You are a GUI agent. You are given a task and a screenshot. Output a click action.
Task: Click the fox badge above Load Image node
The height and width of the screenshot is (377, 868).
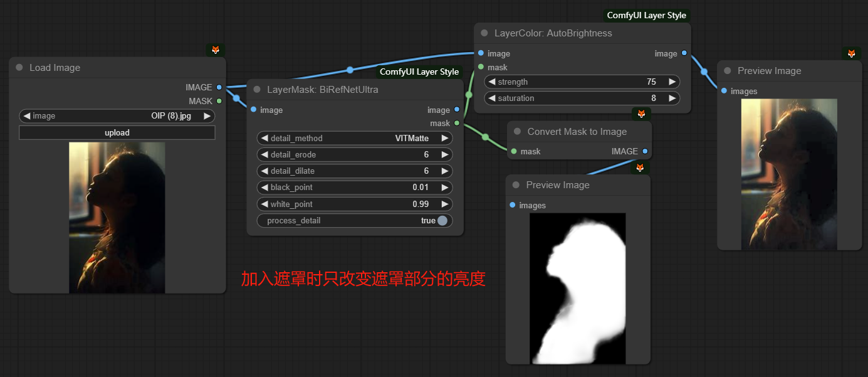215,50
